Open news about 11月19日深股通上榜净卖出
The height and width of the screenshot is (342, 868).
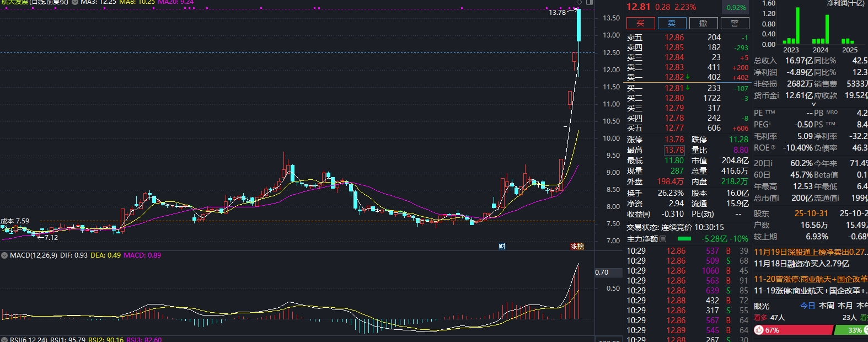(810, 252)
